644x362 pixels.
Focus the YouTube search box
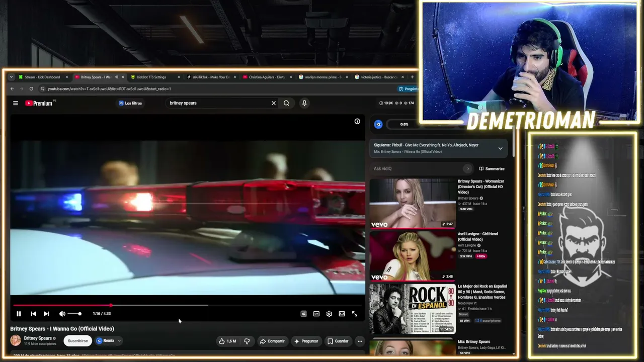click(x=219, y=103)
